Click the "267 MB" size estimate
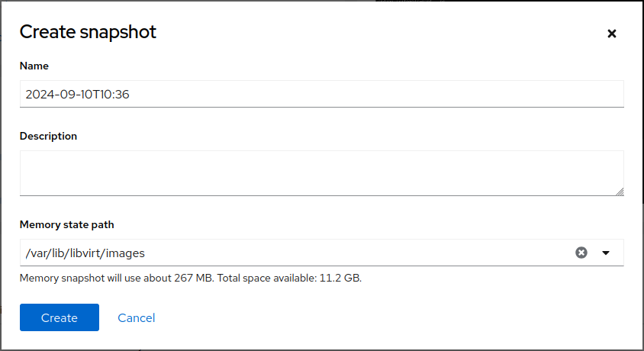This screenshot has width=644, height=351. click(194, 279)
